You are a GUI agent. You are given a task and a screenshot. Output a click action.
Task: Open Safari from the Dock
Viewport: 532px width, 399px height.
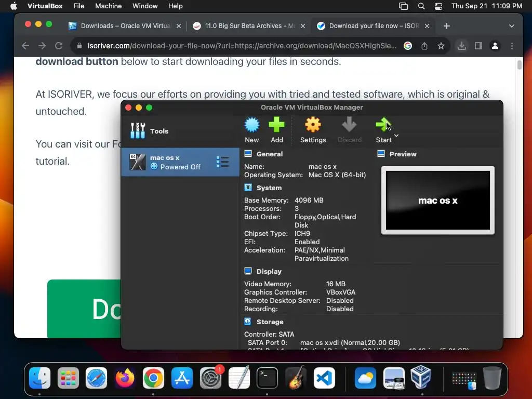coord(96,378)
